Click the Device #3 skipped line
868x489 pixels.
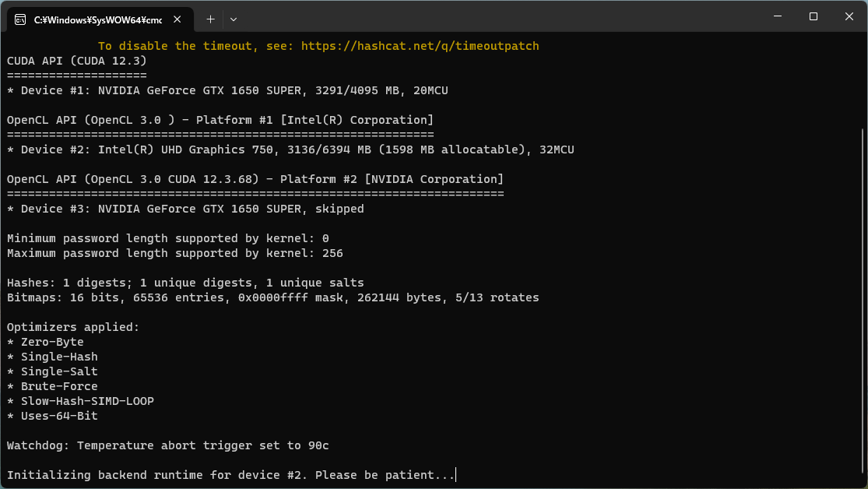[x=185, y=209]
